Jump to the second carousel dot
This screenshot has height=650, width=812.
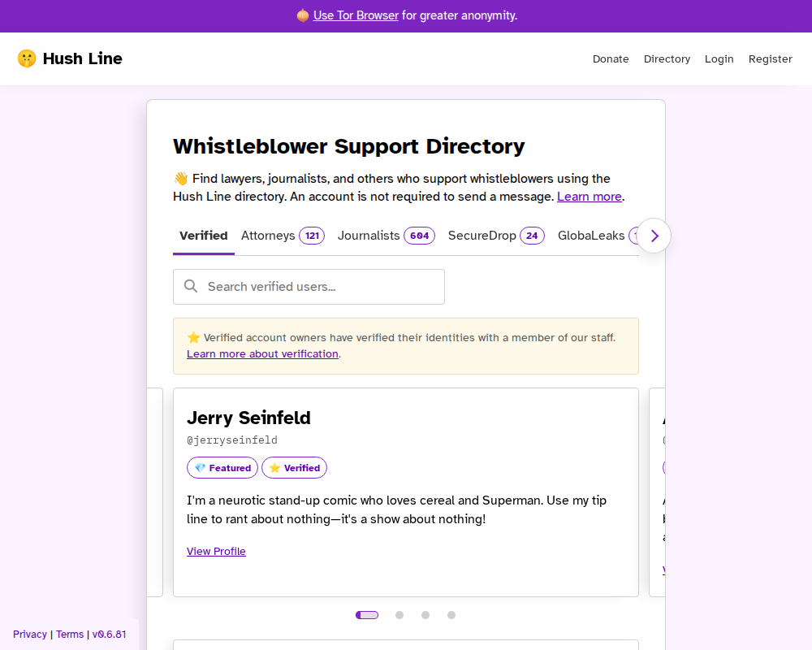point(400,615)
